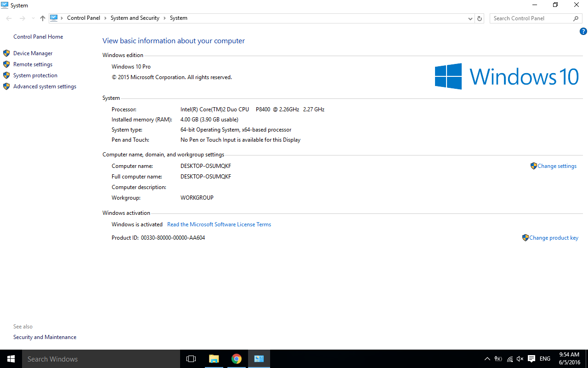The image size is (588, 368).
Task: Click the System window title icon
Action: tap(5, 5)
